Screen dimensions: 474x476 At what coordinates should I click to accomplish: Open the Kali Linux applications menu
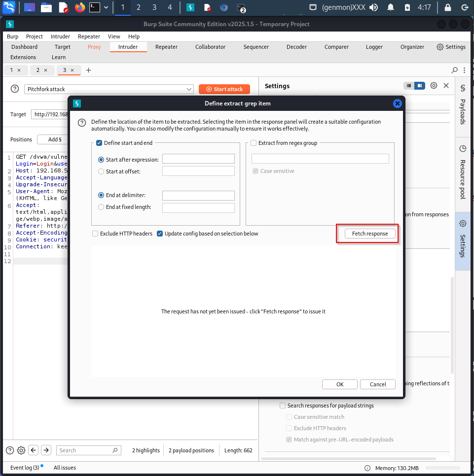tap(8, 7)
